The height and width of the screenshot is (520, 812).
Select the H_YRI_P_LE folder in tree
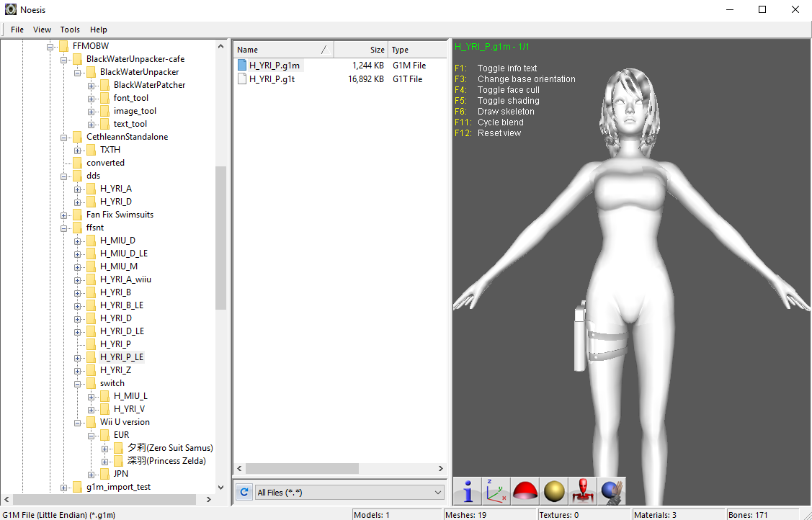coord(122,357)
